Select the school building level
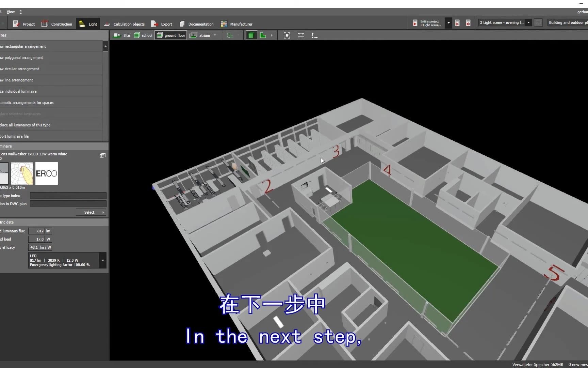This screenshot has width=588, height=368. [143, 35]
